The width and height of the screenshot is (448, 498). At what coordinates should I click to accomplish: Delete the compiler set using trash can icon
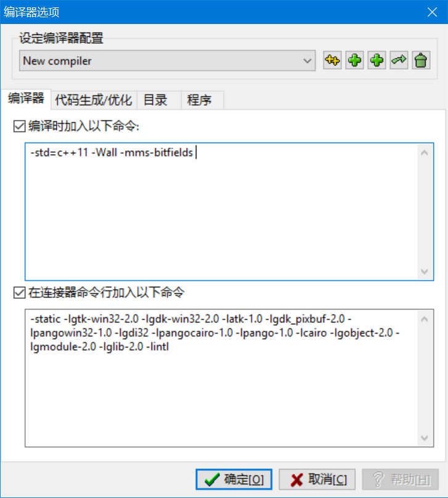422,60
